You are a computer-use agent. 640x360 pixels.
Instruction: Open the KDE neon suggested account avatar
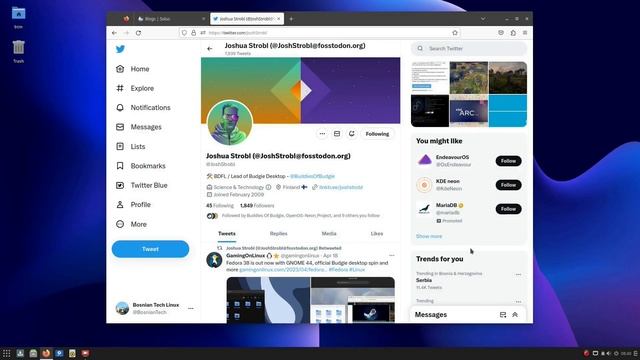424,185
